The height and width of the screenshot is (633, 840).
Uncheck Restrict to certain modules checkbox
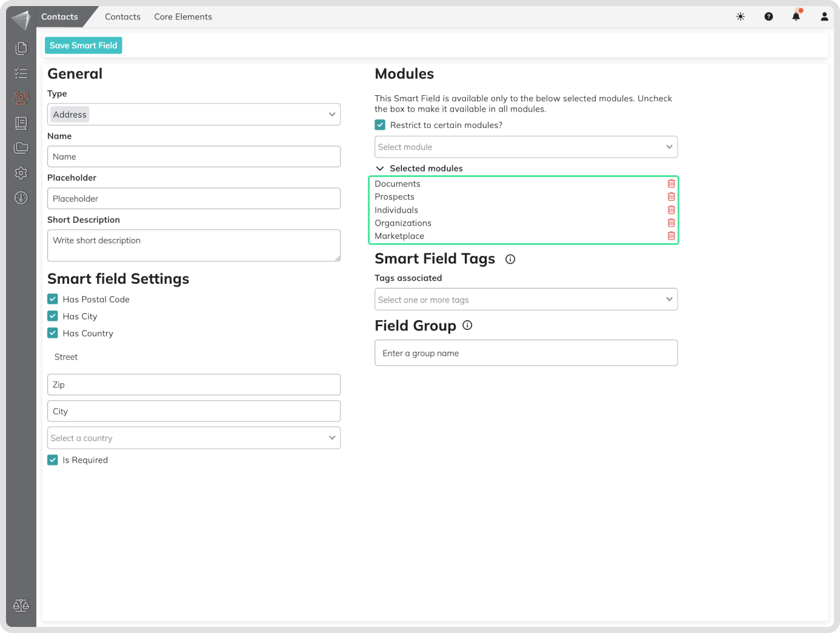(380, 125)
